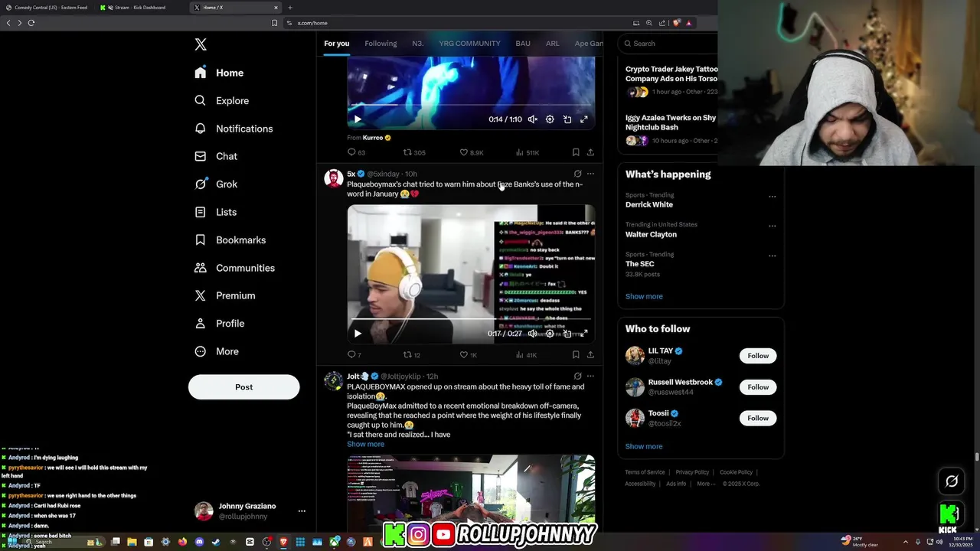Switch to the YRG COMMUNITY tab
The height and width of the screenshot is (551, 980).
[469, 44]
